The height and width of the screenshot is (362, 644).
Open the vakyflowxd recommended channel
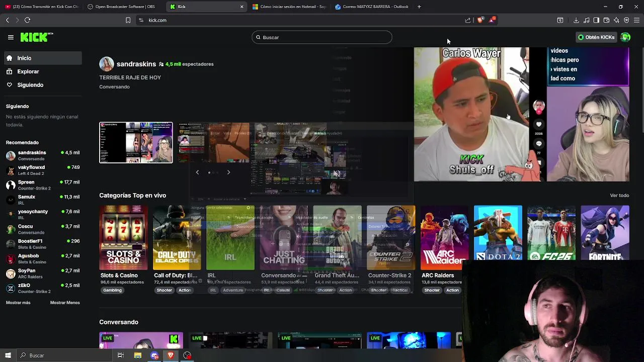pyautogui.click(x=42, y=170)
